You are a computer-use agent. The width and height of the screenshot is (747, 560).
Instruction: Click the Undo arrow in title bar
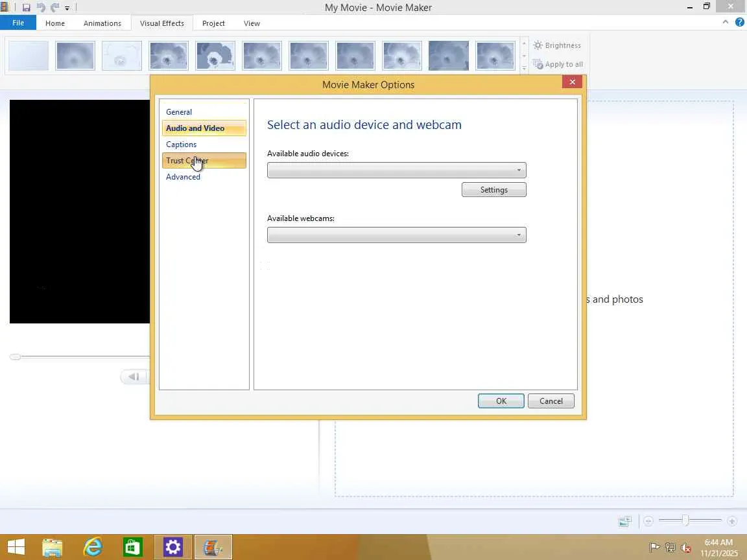click(41, 8)
